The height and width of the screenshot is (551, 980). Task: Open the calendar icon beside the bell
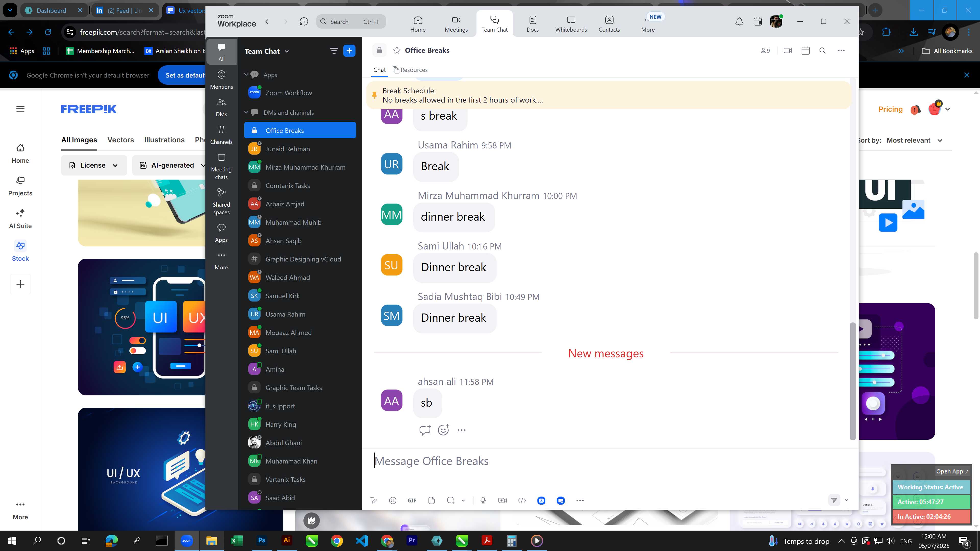click(x=757, y=22)
